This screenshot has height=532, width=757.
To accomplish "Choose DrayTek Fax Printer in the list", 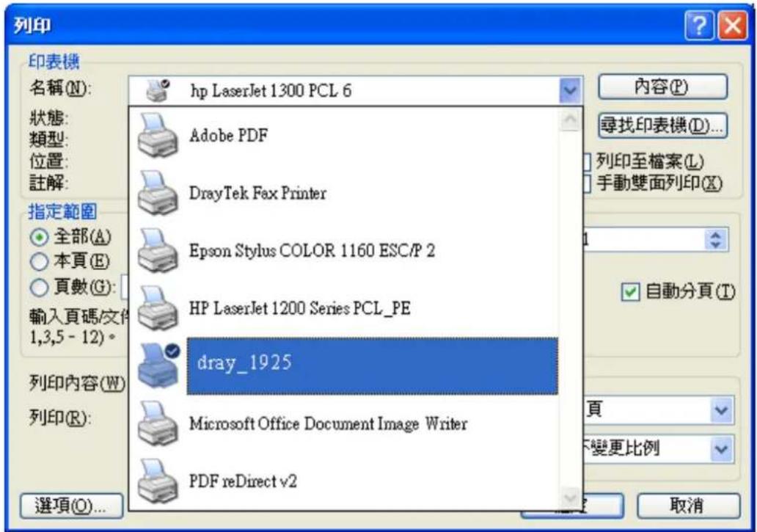I will pyautogui.click(x=344, y=193).
